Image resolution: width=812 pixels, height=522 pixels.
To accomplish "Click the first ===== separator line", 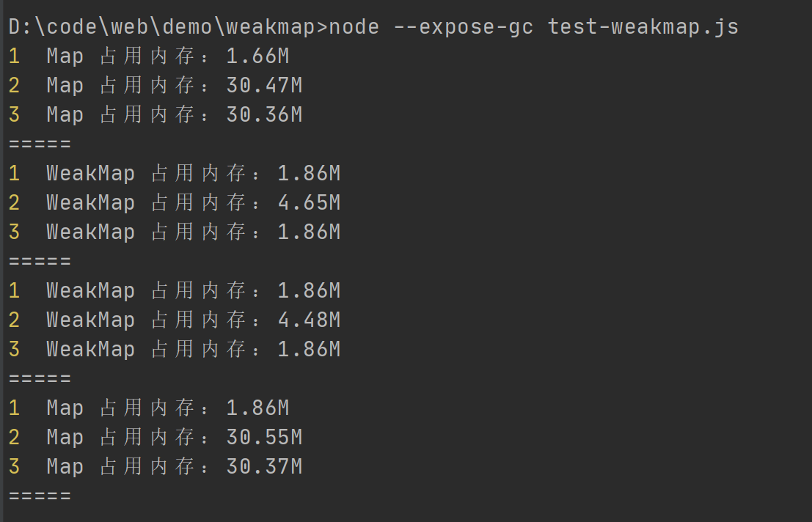I will click(40, 144).
